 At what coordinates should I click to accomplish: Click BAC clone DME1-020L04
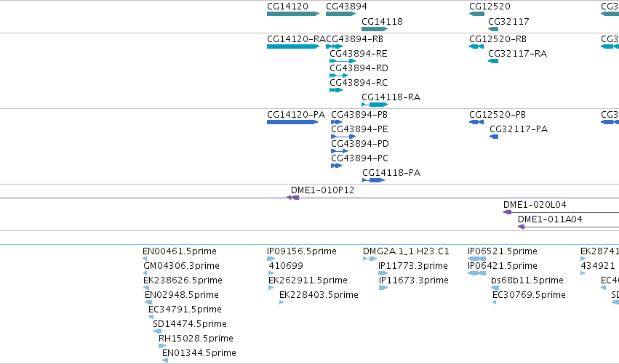(535, 205)
